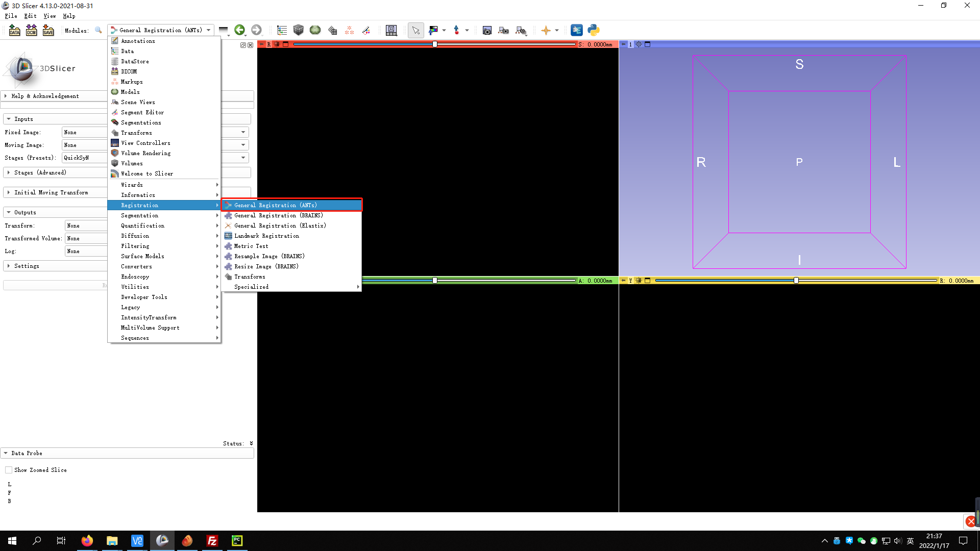Screen dimensions: 980x551
Task: Click the SAVE scene toolbar icon
Action: [x=48, y=30]
